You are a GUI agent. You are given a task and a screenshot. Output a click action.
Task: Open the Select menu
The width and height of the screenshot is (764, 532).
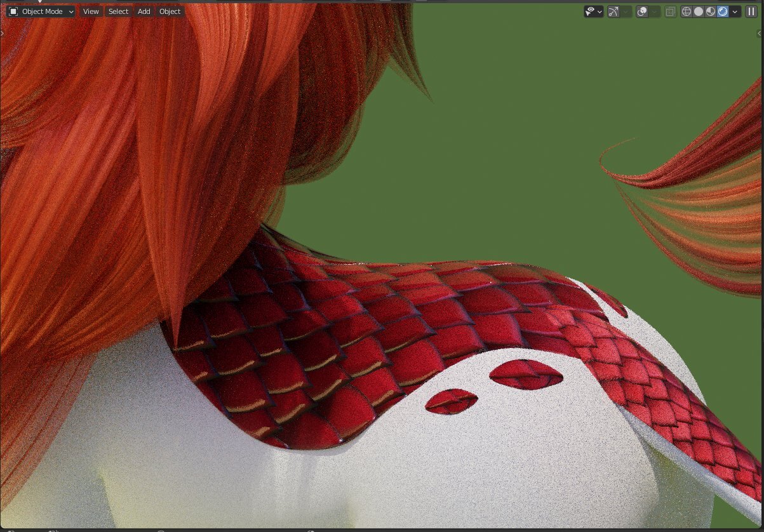[118, 11]
